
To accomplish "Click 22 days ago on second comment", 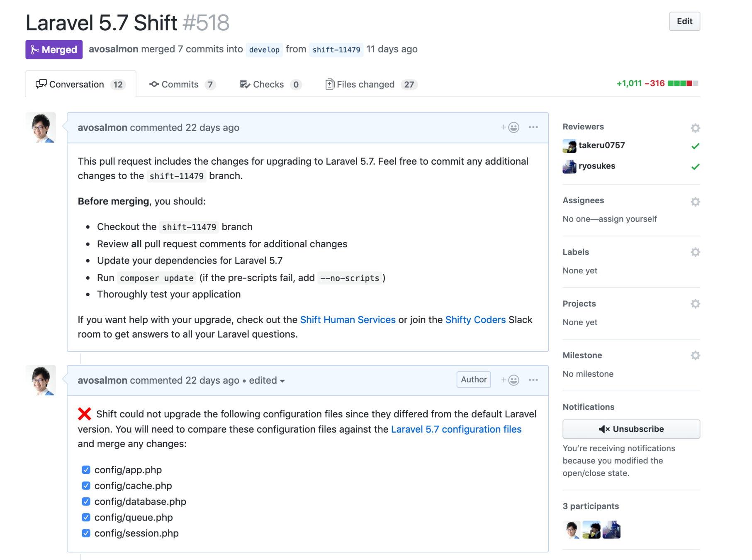I will [212, 380].
